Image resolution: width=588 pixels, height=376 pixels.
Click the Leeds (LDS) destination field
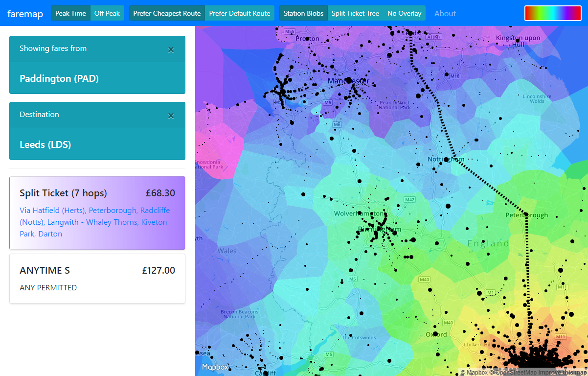coord(97,144)
